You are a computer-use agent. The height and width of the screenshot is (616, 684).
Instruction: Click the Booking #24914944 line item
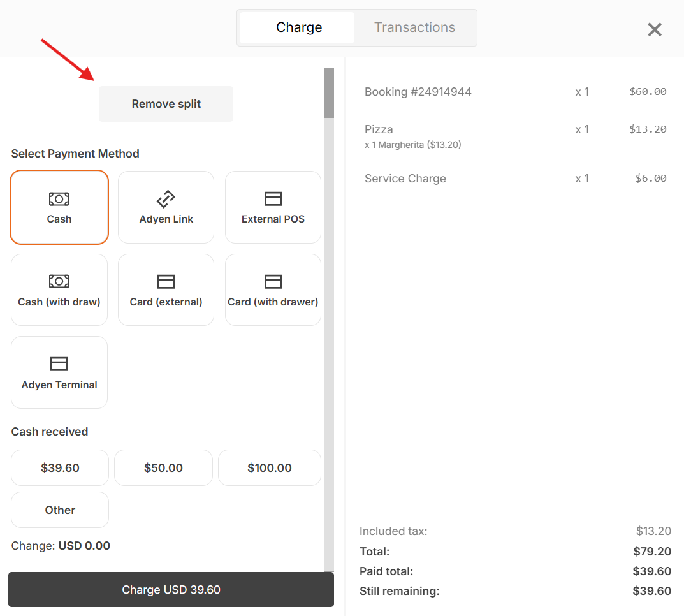(515, 92)
